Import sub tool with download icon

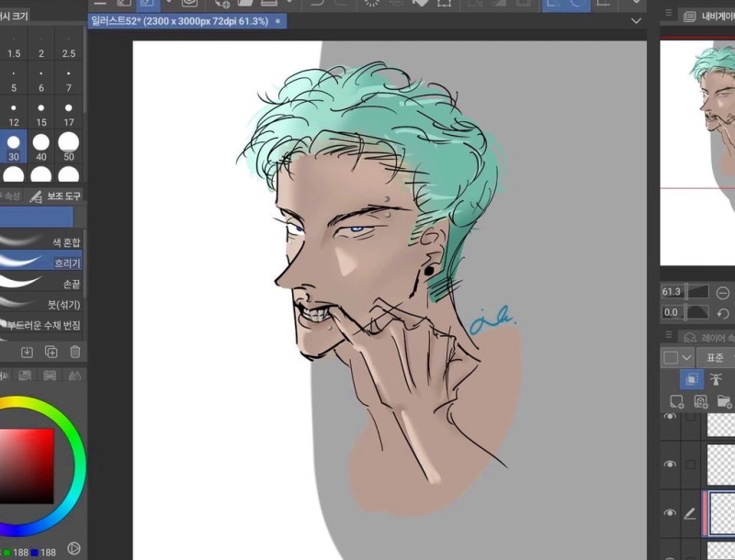27,352
